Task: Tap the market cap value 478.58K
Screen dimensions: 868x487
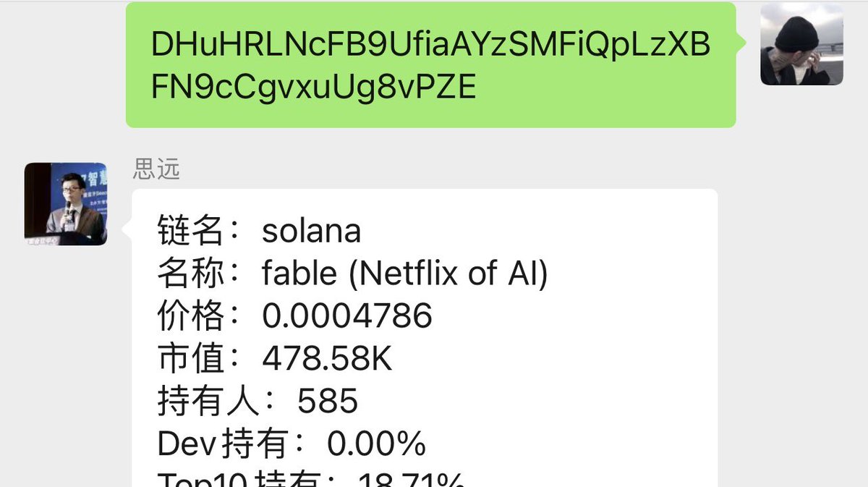Action: [328, 359]
